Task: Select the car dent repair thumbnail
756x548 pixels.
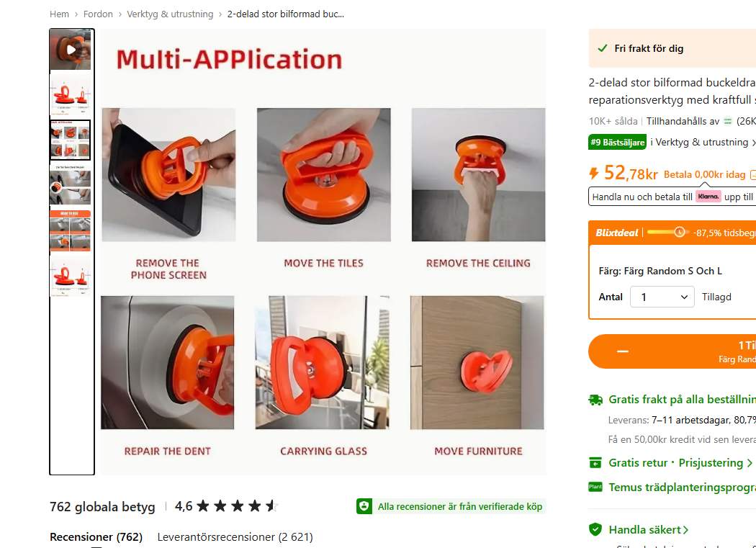Action: click(71, 185)
